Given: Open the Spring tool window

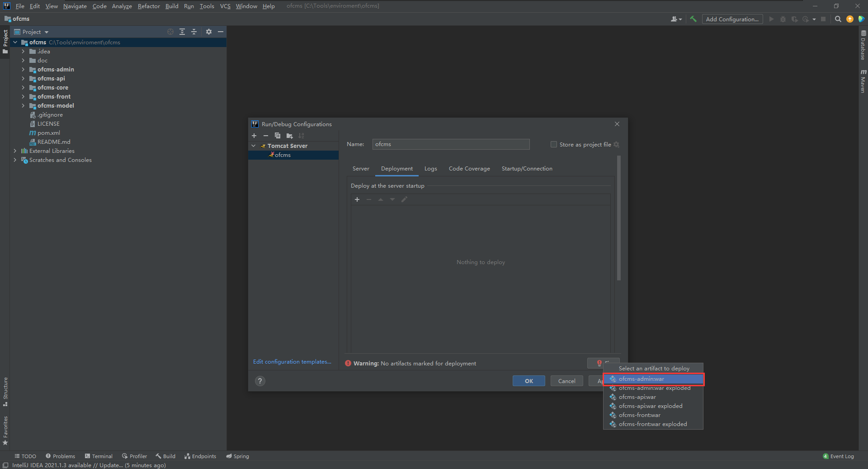Looking at the screenshot, I should click(238, 456).
